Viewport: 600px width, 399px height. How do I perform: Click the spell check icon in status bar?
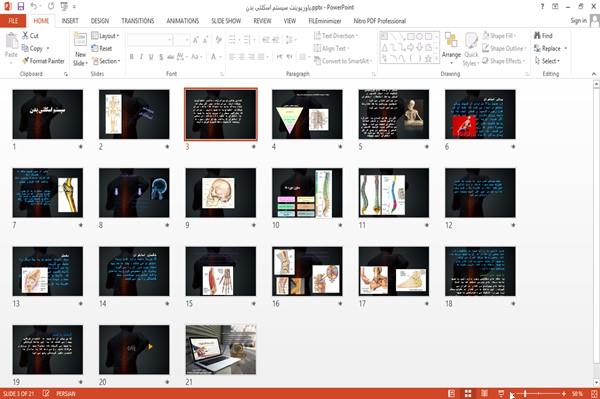(x=46, y=393)
